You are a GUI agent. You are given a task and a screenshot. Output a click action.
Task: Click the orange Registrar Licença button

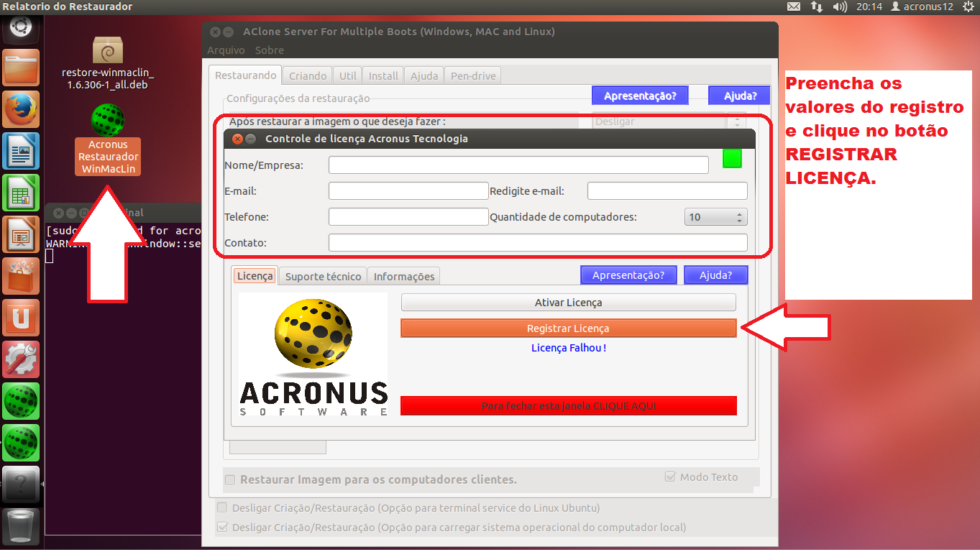pyautogui.click(x=568, y=328)
